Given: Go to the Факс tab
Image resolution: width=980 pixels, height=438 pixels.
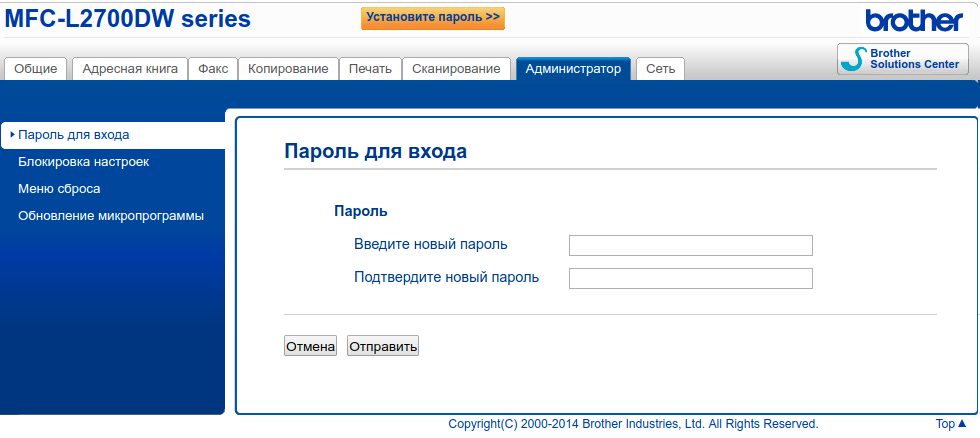Looking at the screenshot, I should [x=212, y=68].
